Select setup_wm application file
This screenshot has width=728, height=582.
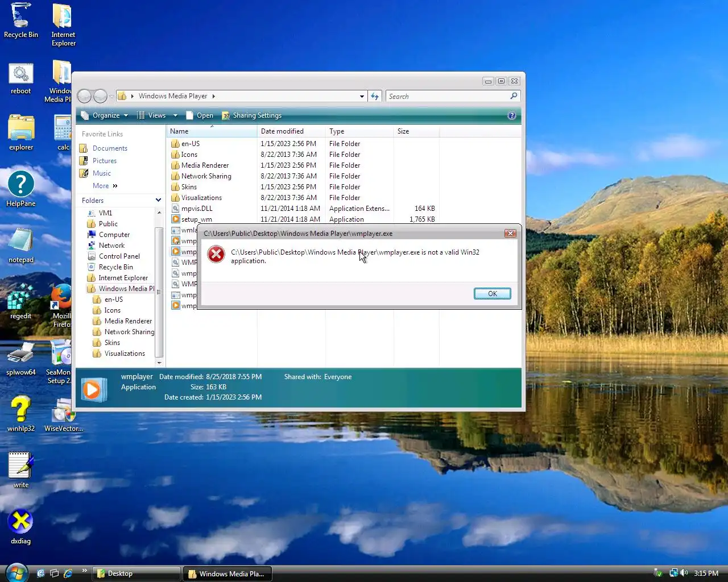196,219
